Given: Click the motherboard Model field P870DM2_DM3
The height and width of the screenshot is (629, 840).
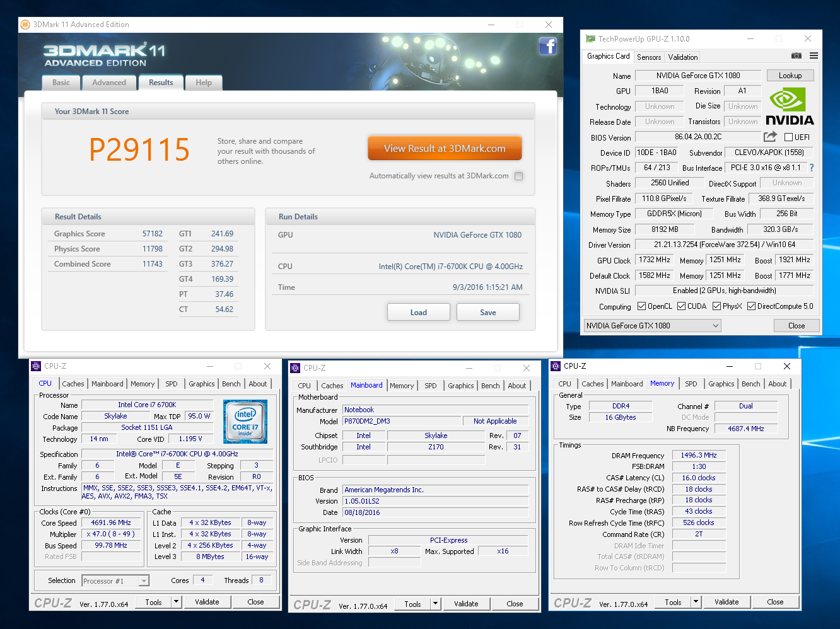Looking at the screenshot, I should 403,421.
